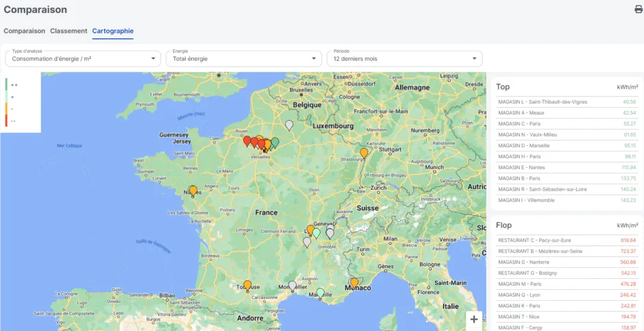Viewport: 644px width, 331px height.
Task: Select the orange marker on Lyon
Action: pos(310,230)
